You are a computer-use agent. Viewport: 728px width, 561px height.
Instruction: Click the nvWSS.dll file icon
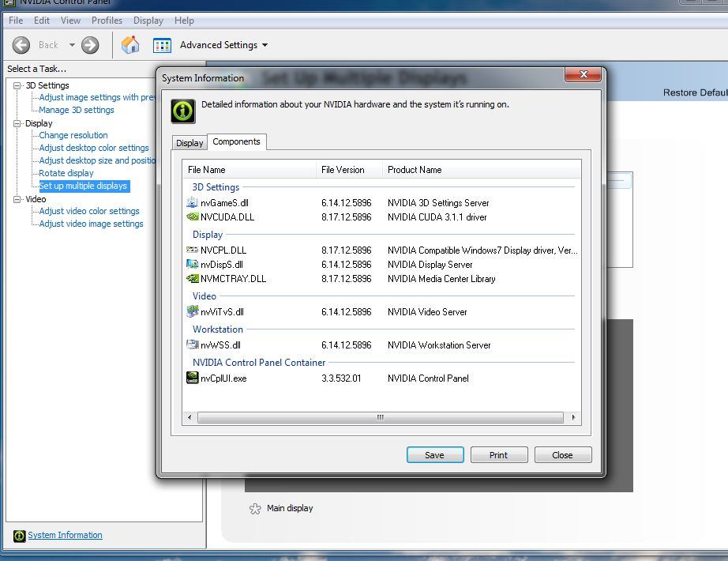tap(192, 345)
